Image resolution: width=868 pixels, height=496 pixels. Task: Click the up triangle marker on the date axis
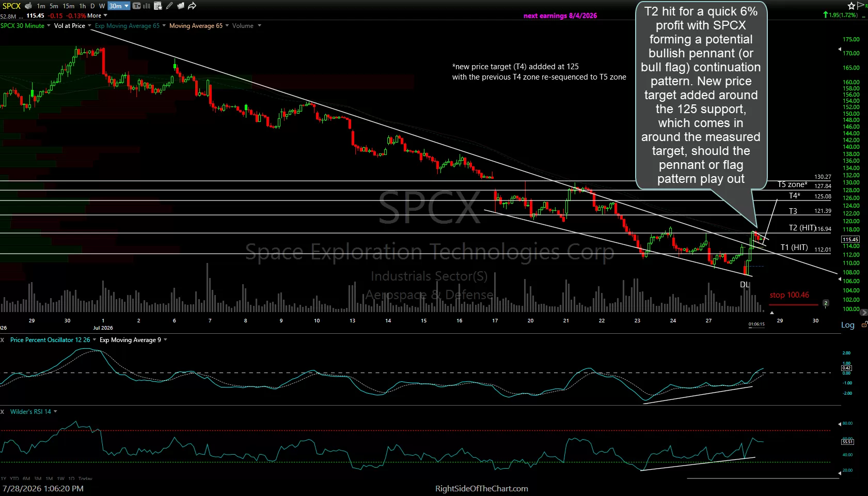(772, 313)
